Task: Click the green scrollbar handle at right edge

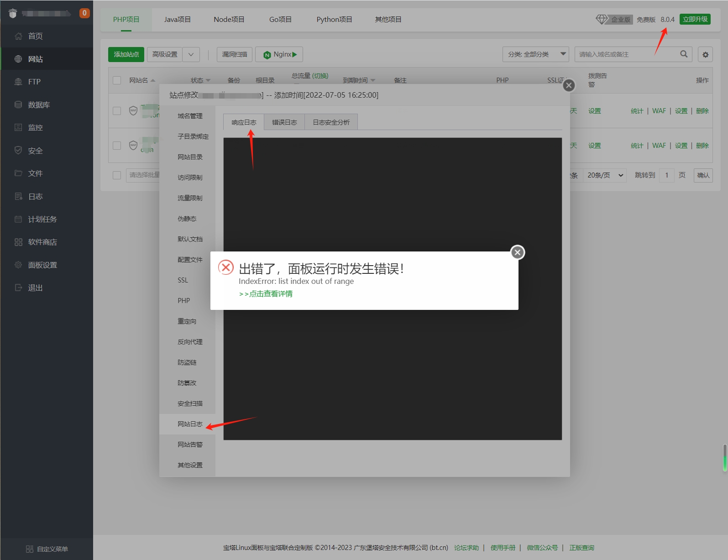Action: tap(725, 458)
